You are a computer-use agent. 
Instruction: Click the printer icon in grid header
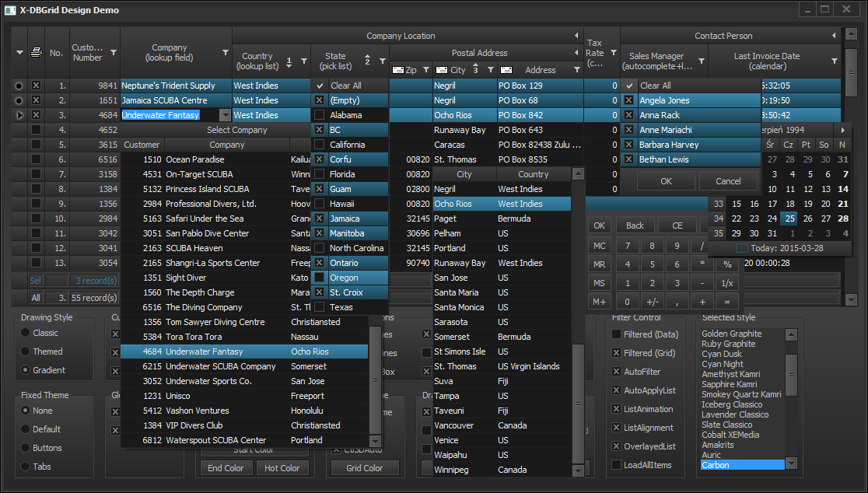click(x=36, y=53)
